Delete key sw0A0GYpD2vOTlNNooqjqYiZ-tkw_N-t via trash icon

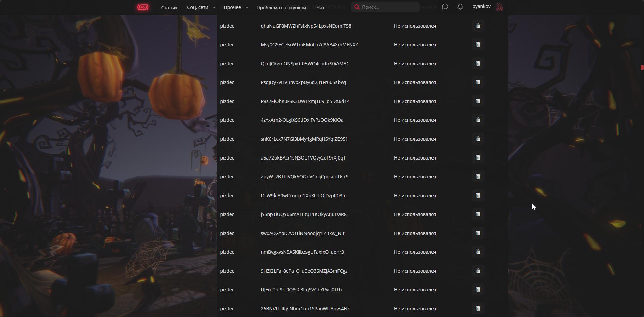pyautogui.click(x=478, y=233)
